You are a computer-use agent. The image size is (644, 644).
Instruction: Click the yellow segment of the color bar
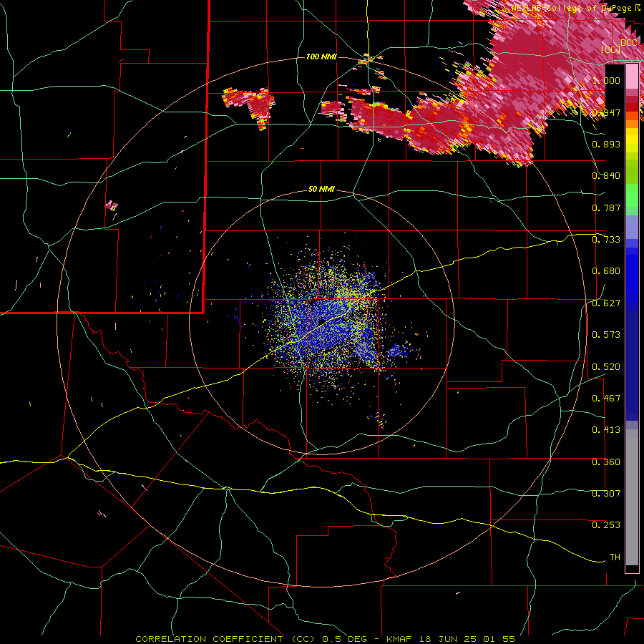pos(632,141)
